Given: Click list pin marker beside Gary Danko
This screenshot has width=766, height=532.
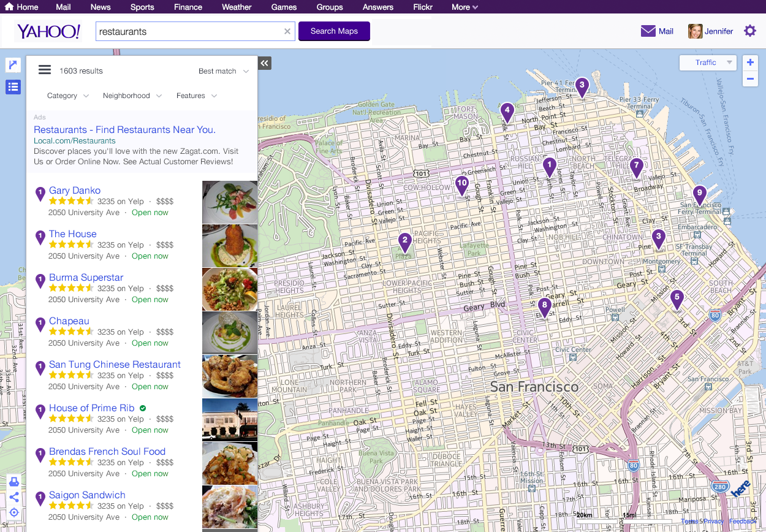Looking at the screenshot, I should click(x=40, y=194).
